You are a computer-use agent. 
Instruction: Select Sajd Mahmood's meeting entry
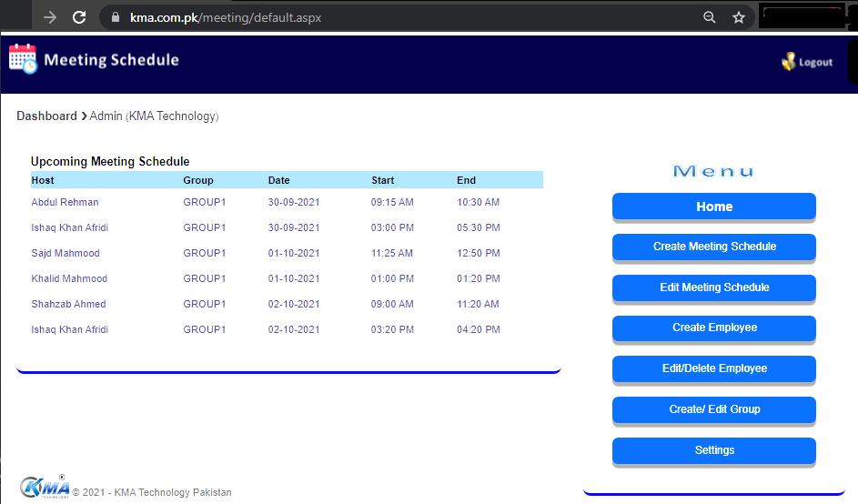point(66,253)
